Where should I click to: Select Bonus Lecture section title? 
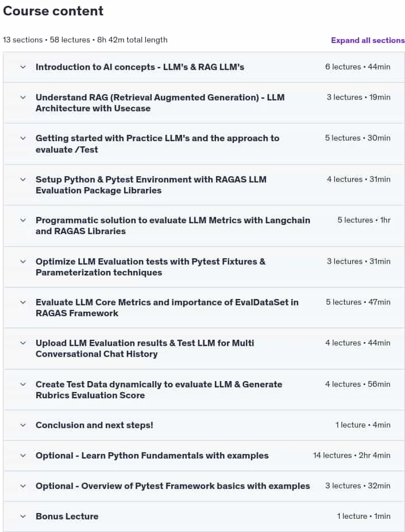point(67,517)
